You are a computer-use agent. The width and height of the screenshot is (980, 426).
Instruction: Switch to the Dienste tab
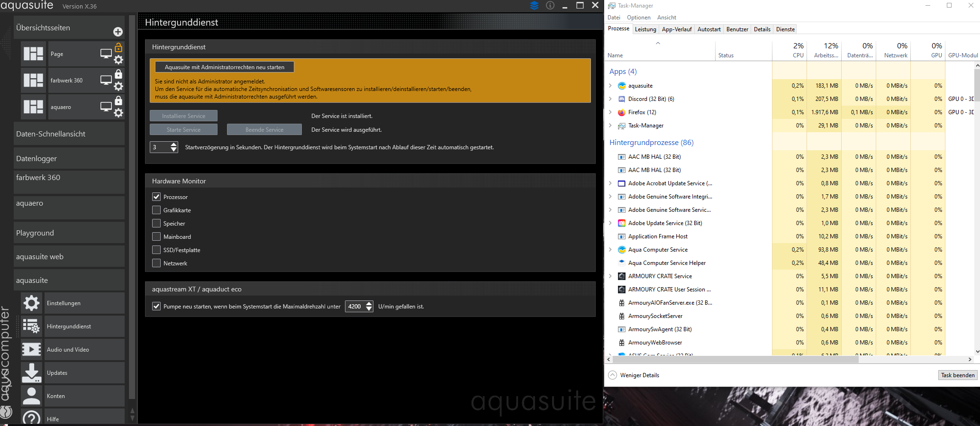785,29
